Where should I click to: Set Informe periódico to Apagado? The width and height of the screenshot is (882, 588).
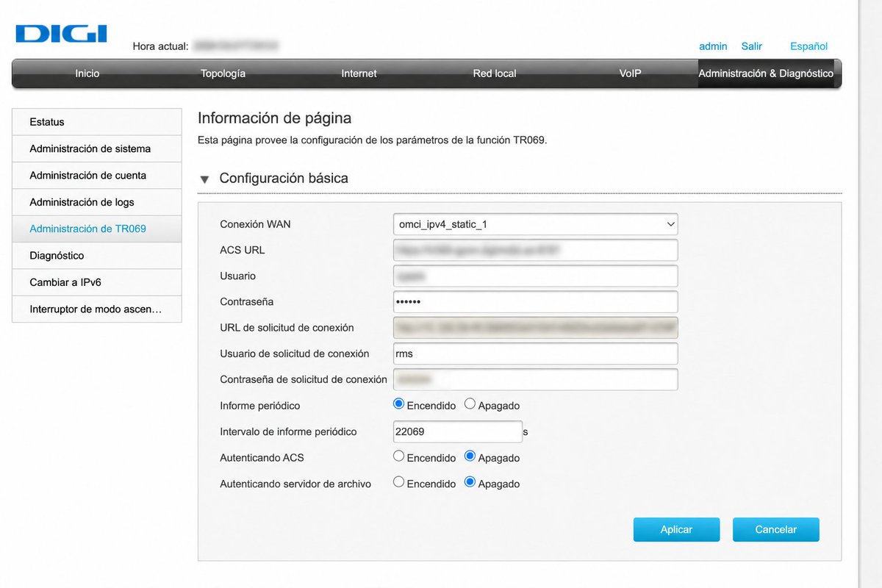click(470, 404)
